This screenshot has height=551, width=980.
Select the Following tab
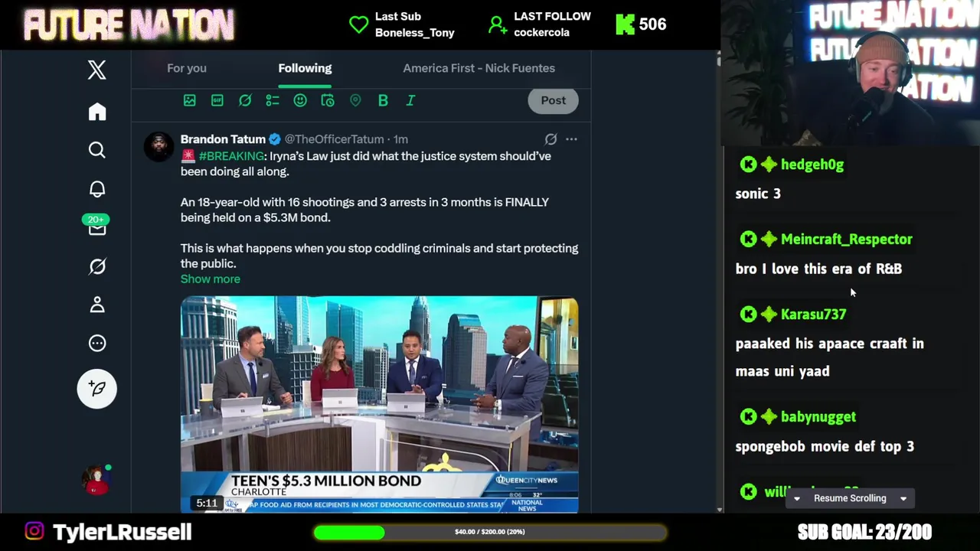305,68
